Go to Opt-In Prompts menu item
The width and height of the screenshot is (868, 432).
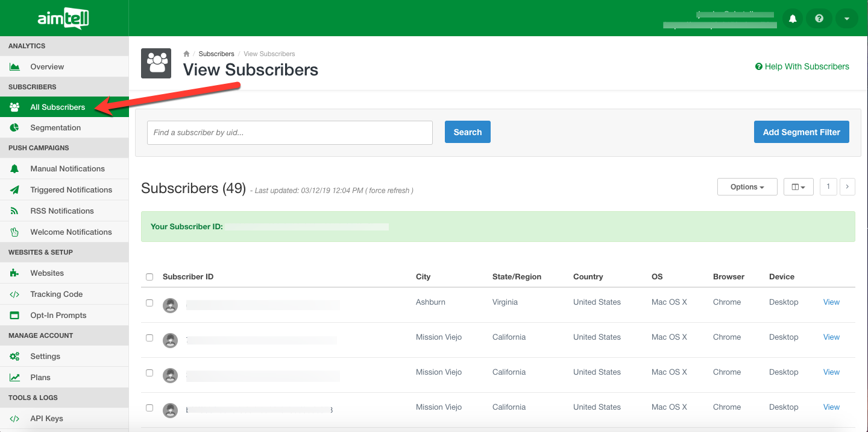coord(58,316)
